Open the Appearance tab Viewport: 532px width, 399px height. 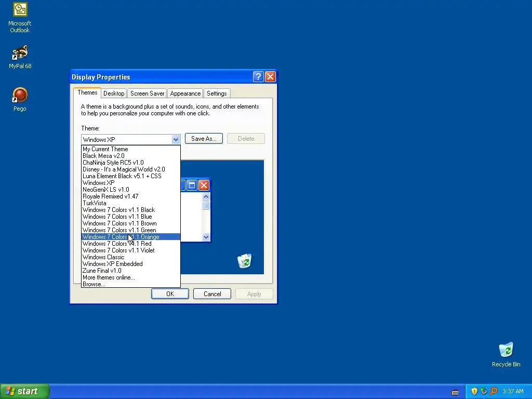click(185, 94)
